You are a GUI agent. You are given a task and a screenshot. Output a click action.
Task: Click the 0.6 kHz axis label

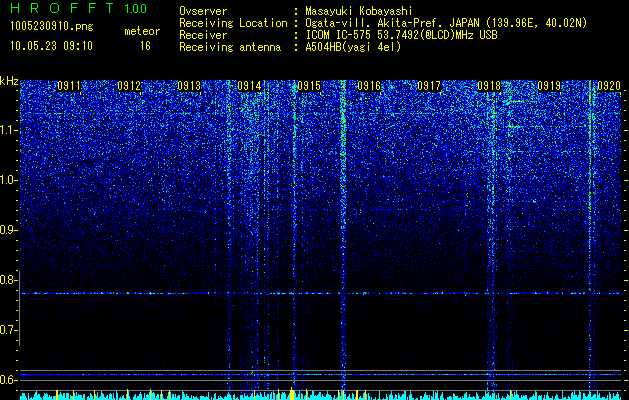pyautogui.click(x=9, y=380)
